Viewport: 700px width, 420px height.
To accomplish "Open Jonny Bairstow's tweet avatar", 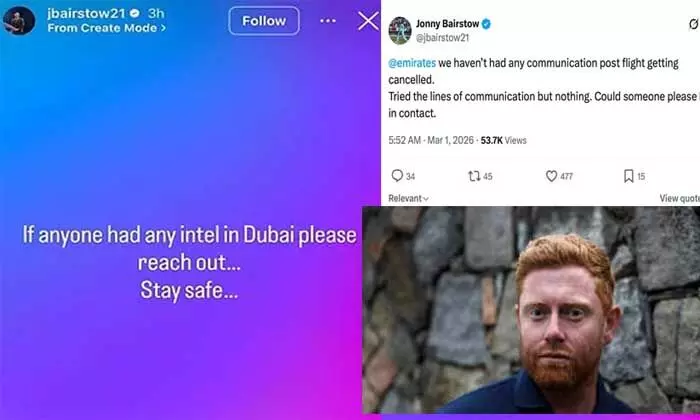I will tap(400, 30).
